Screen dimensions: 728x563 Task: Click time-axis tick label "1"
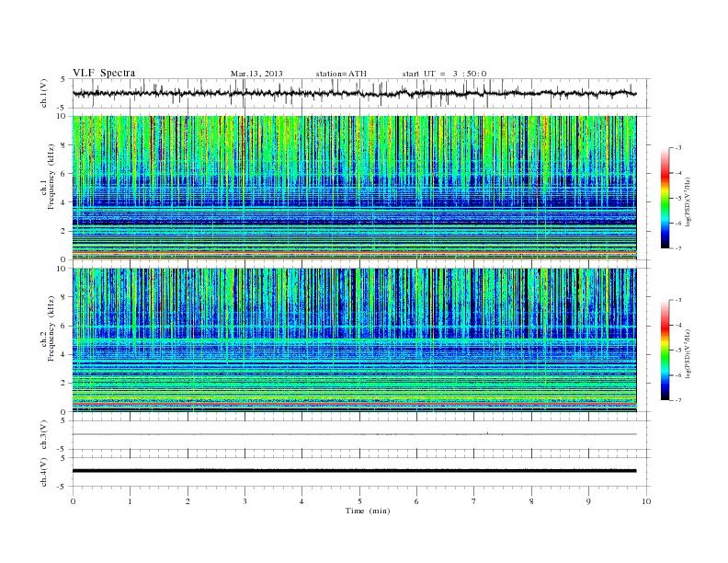coord(130,501)
